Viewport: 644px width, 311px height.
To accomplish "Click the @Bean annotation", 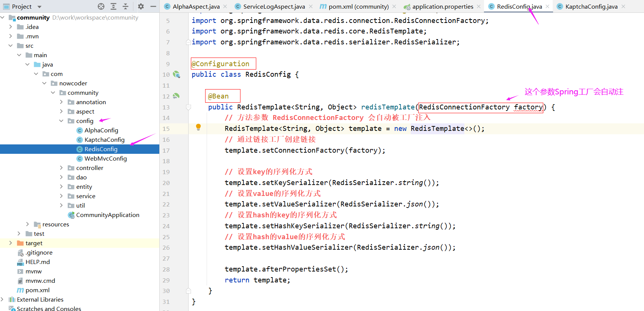I will click(218, 96).
